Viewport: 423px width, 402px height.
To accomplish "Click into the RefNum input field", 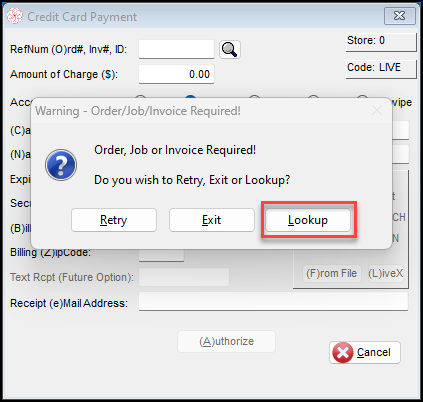I will pyautogui.click(x=176, y=49).
